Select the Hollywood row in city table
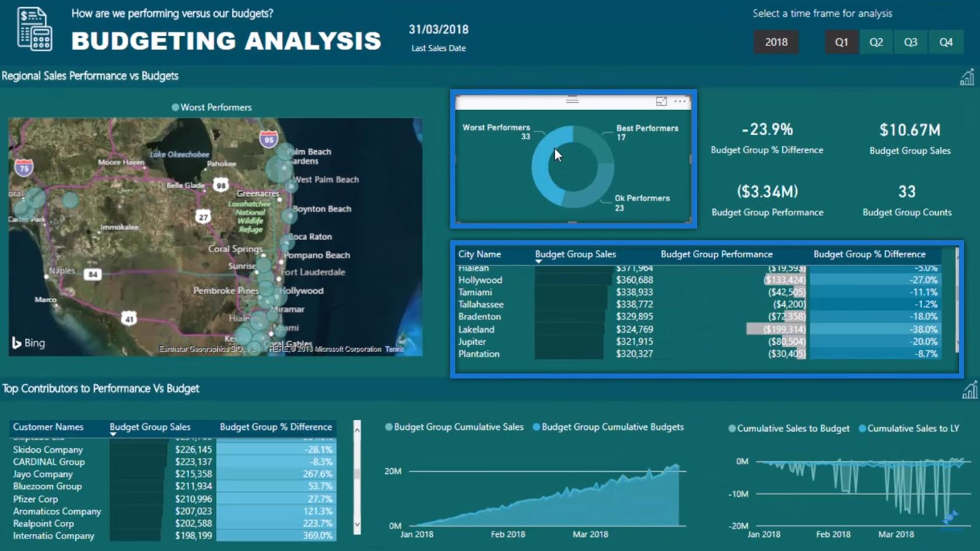Image resolution: width=980 pixels, height=551 pixels. pyautogui.click(x=699, y=280)
